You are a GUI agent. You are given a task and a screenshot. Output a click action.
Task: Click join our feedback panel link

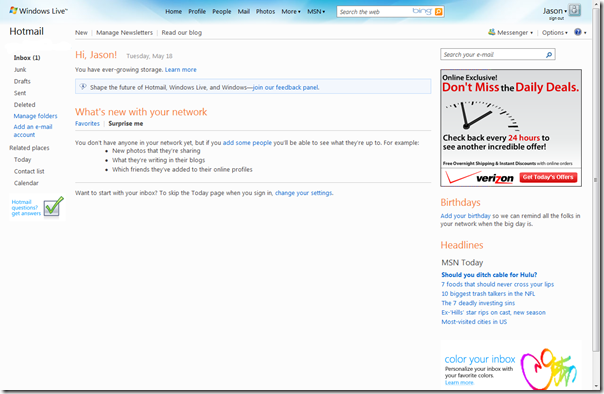286,87
